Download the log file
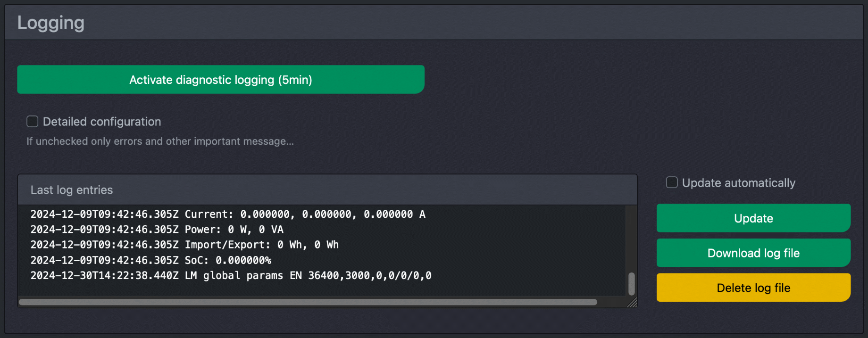The height and width of the screenshot is (338, 868). (752, 253)
